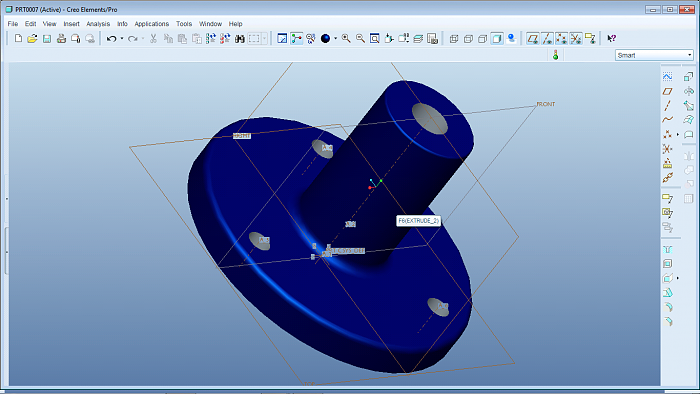This screenshot has height=394, width=700.
Task: Start the Chamfer tool
Action: click(x=667, y=321)
